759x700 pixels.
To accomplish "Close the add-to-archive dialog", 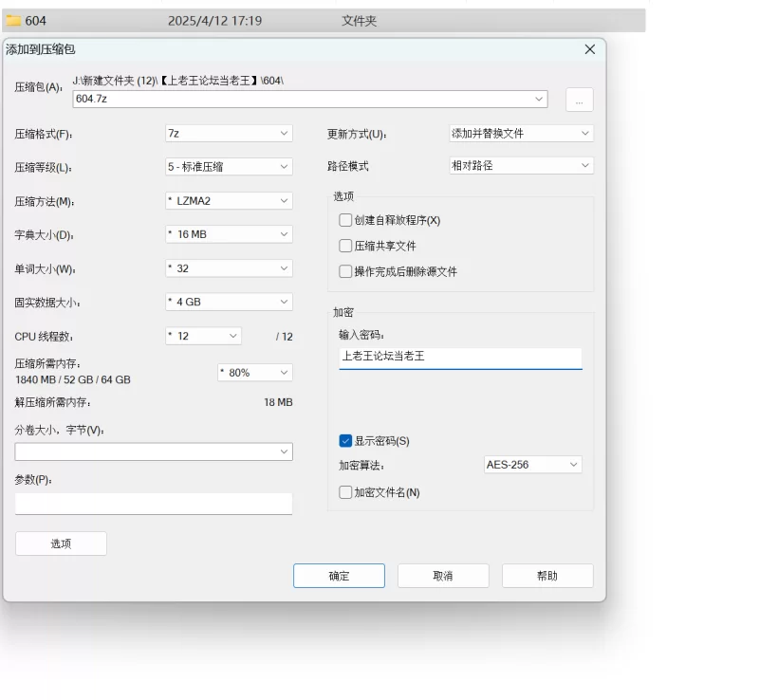I will point(589,49).
